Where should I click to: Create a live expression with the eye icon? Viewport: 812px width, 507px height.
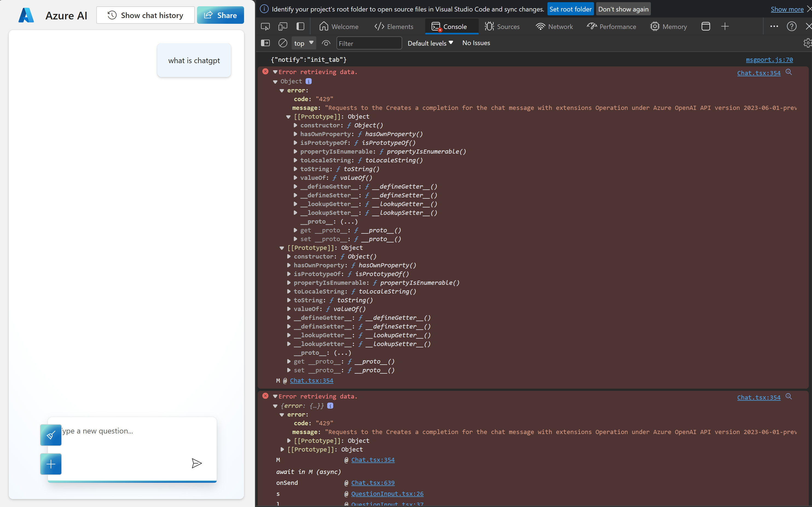[326, 43]
